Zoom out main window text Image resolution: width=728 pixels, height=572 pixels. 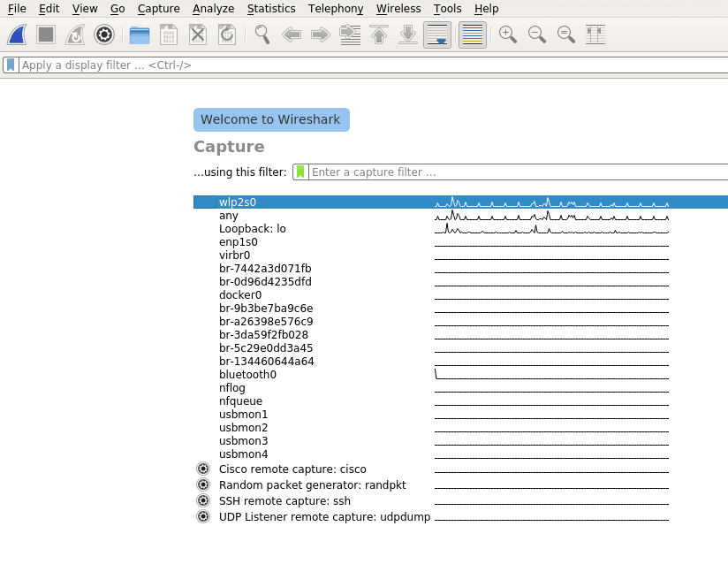[x=536, y=34]
